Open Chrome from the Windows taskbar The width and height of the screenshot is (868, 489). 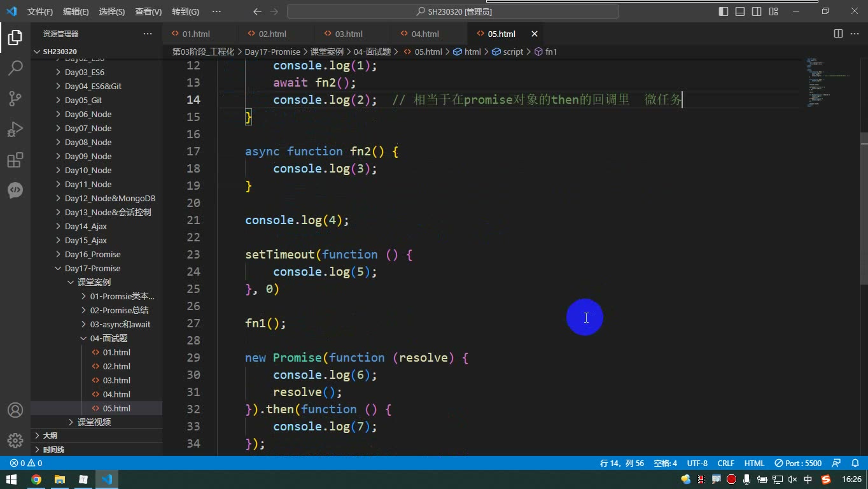(36, 479)
